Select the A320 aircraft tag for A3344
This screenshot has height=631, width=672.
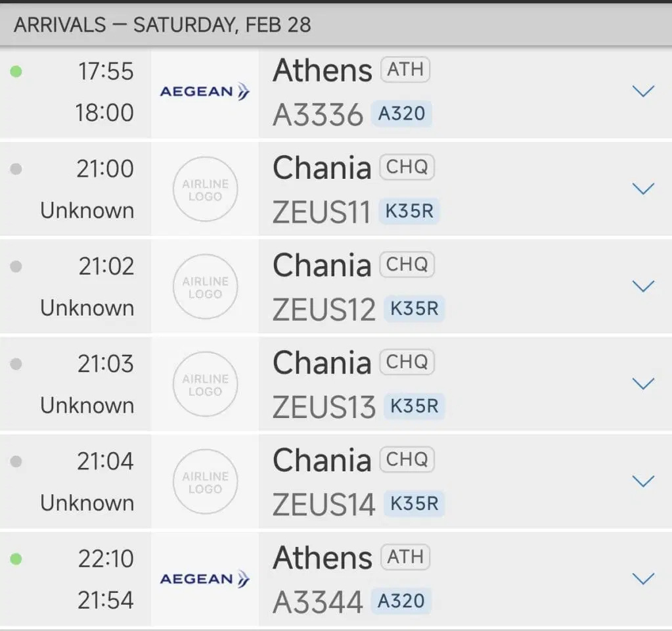[401, 601]
